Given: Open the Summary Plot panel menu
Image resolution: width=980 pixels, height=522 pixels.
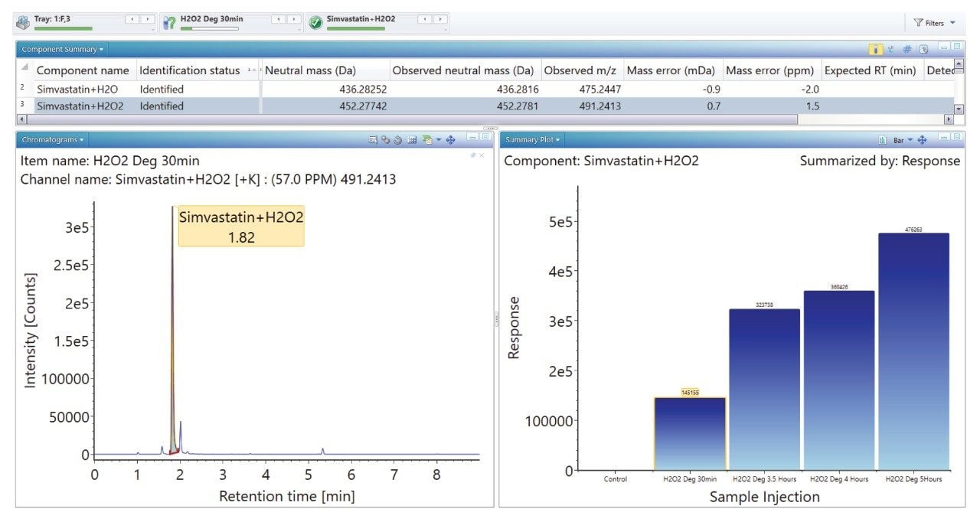Looking at the screenshot, I should [533, 140].
